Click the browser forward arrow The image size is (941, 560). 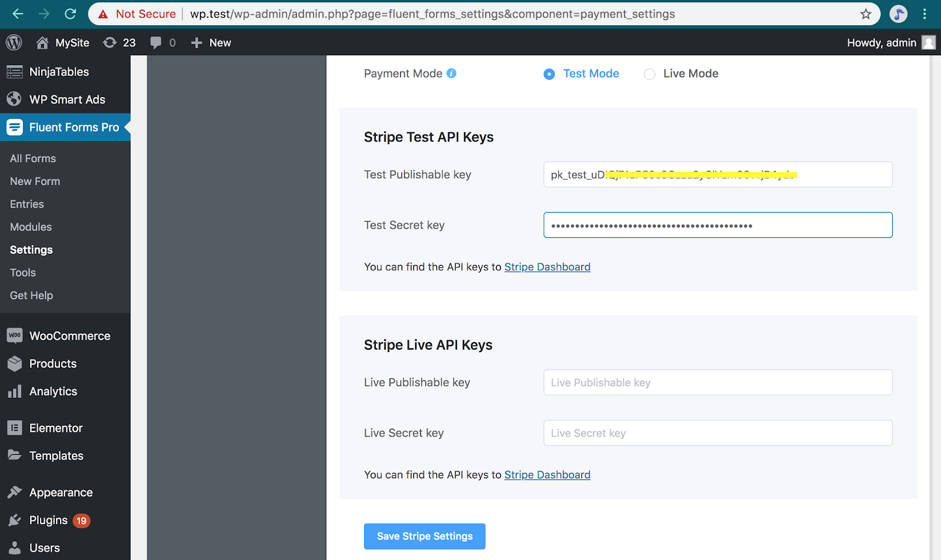(44, 14)
